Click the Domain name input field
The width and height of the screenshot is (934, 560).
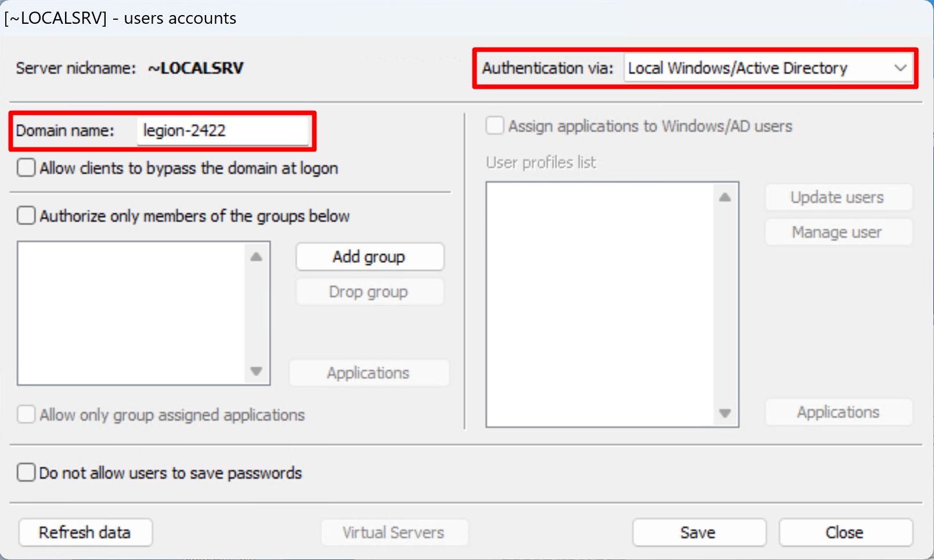tap(222, 131)
